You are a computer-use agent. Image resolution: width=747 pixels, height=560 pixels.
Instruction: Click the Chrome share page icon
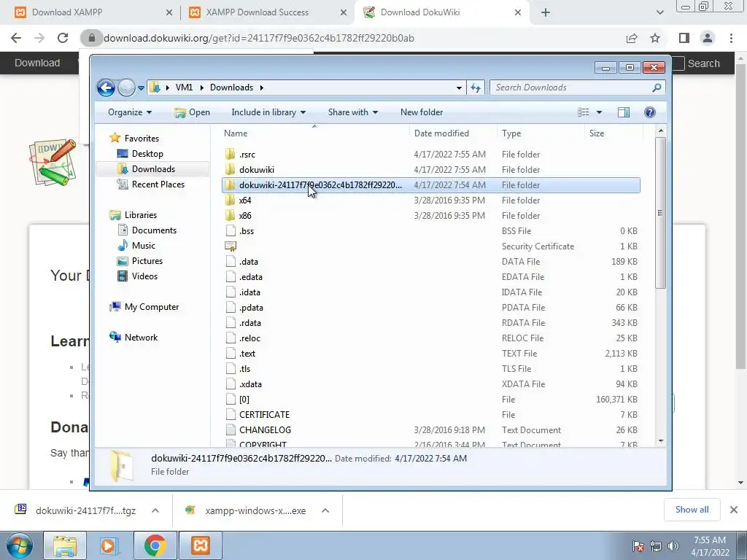tap(632, 38)
